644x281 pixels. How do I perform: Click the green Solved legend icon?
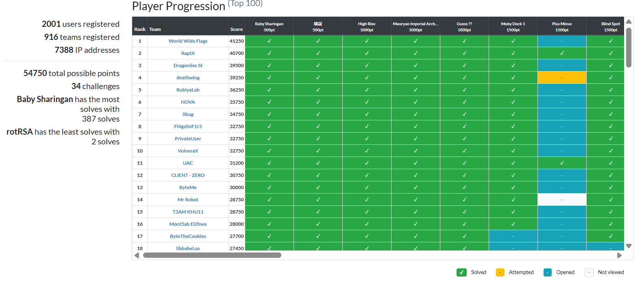coord(461,272)
